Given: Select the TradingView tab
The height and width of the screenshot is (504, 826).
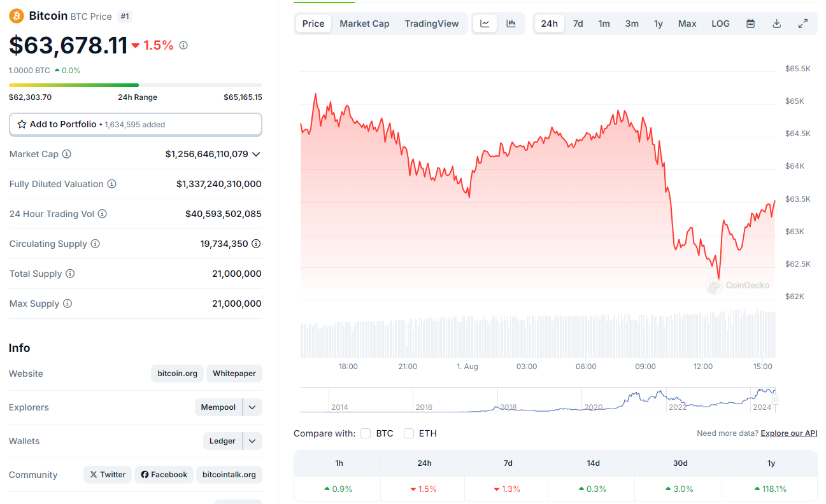Looking at the screenshot, I should tap(432, 24).
